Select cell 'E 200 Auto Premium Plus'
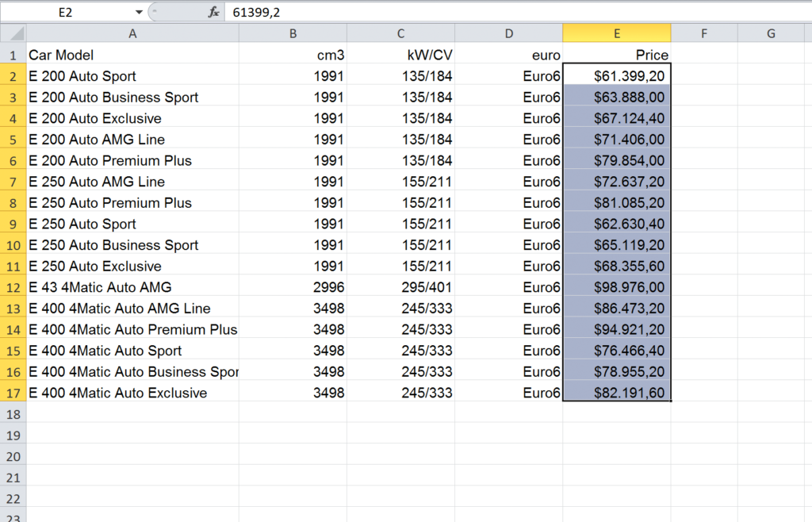 click(132, 160)
